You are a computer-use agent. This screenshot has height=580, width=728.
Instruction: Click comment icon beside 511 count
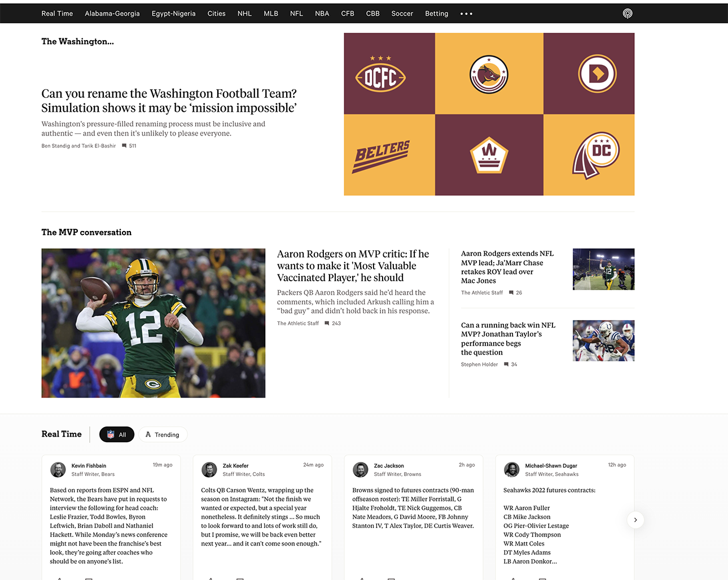pos(124,146)
